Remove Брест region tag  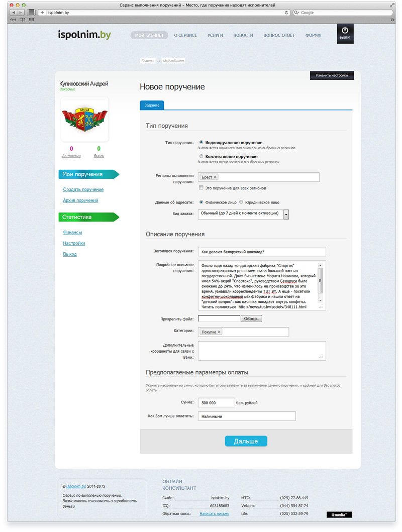pos(215,177)
